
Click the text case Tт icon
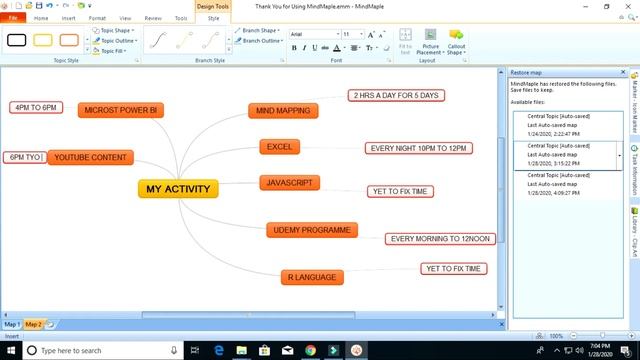369,48
